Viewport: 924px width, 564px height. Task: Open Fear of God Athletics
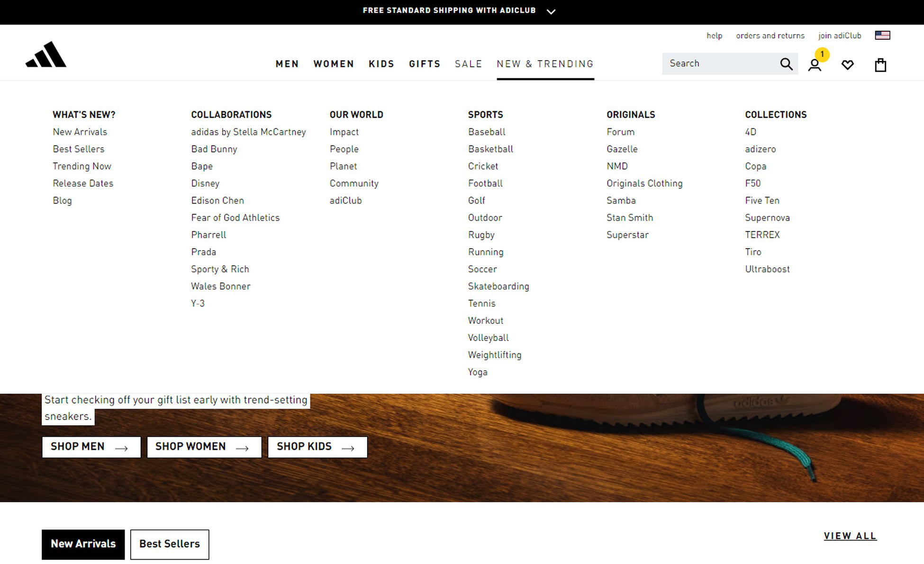tap(235, 218)
